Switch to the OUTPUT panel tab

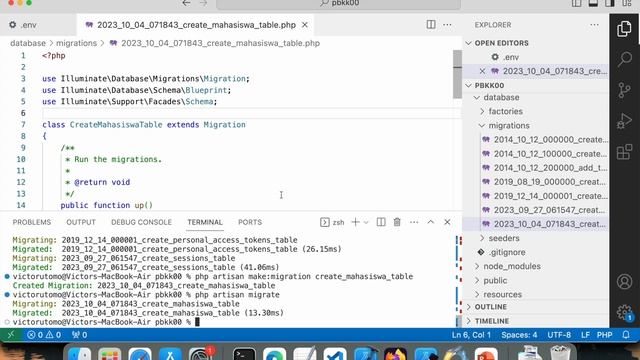tap(81, 222)
